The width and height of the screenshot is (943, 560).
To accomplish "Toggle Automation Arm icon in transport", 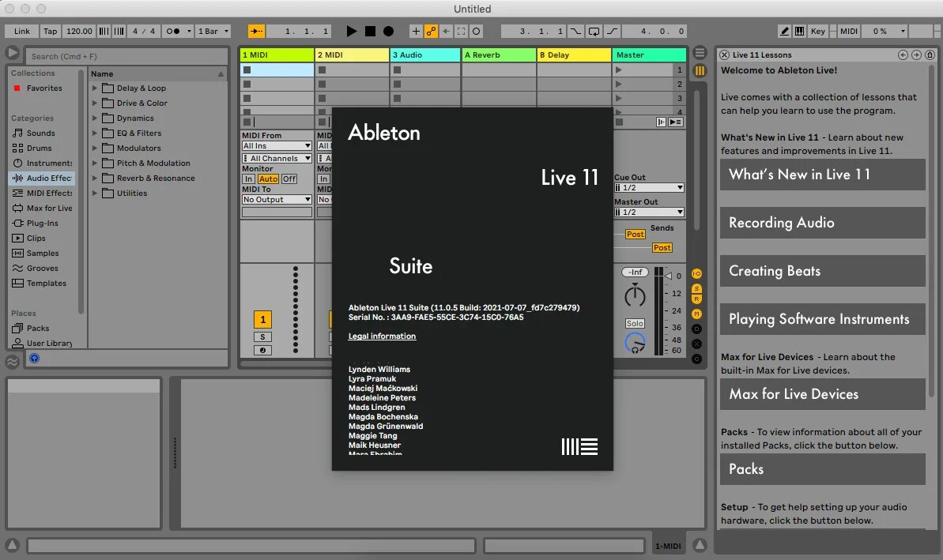I will 432,32.
